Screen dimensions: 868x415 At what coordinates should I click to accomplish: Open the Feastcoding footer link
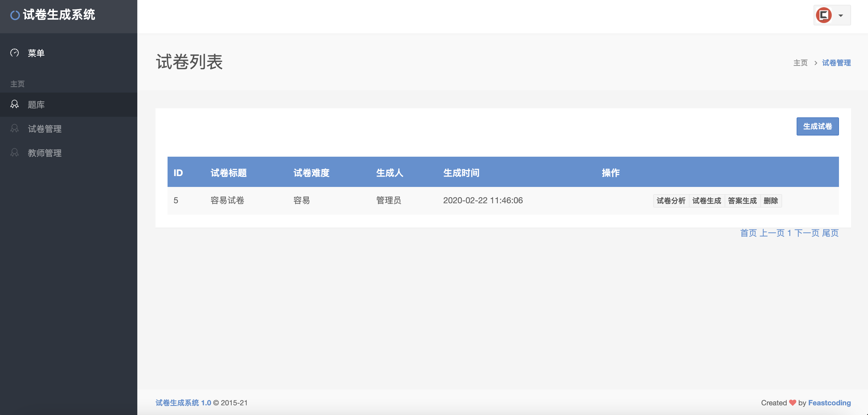point(829,403)
